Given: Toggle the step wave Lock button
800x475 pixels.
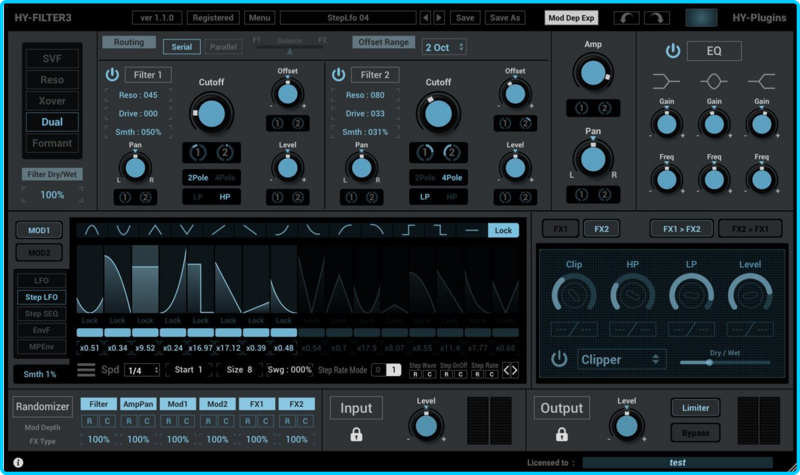Looking at the screenshot, I should (x=503, y=230).
